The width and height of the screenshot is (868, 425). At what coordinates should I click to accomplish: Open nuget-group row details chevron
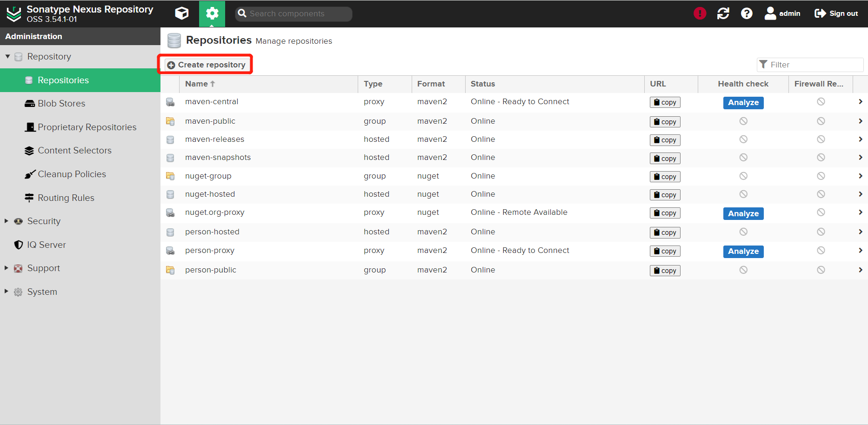click(861, 176)
